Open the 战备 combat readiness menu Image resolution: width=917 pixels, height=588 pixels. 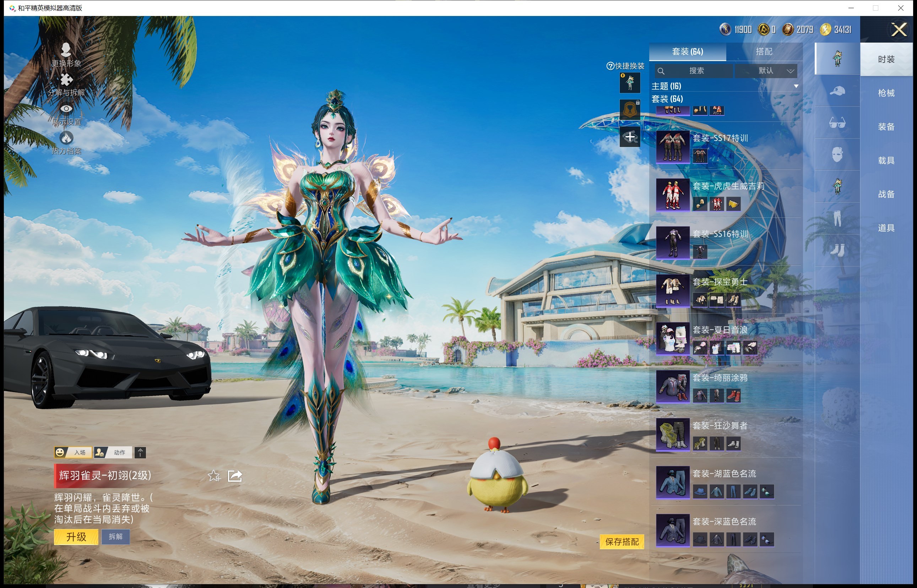[886, 194]
